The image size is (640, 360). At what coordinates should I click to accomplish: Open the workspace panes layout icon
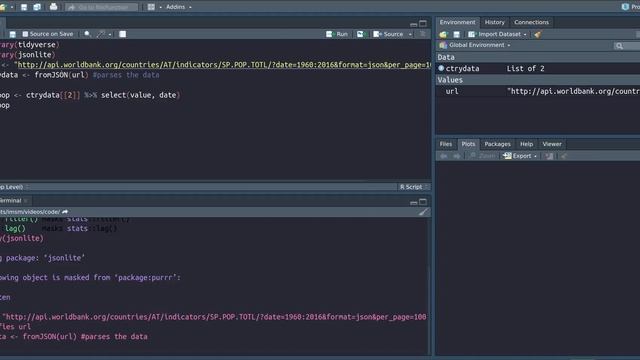coord(151,7)
